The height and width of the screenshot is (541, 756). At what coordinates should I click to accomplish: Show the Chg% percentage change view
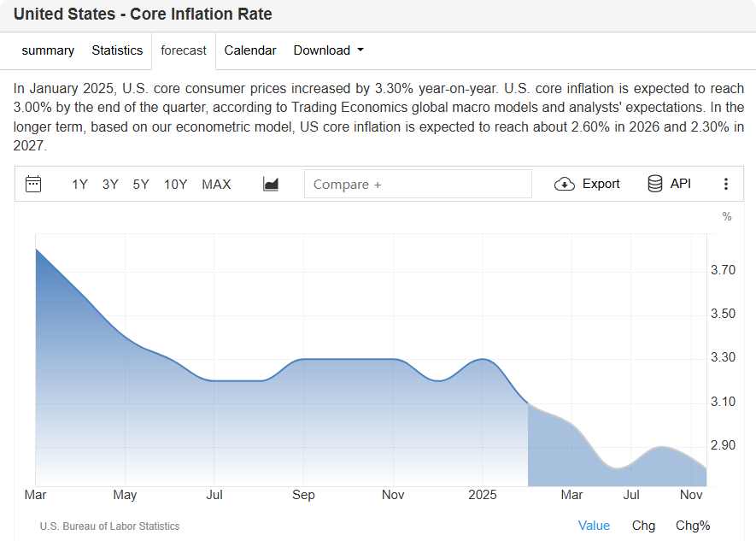[693, 526]
